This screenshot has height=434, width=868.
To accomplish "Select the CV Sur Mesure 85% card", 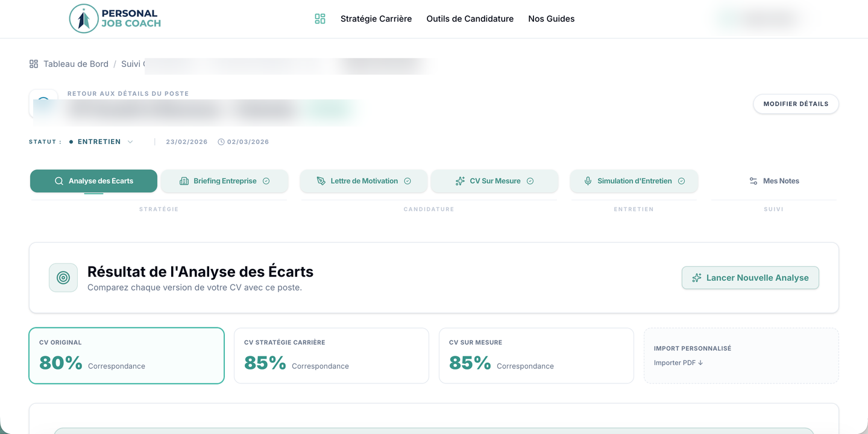I will [x=536, y=356].
